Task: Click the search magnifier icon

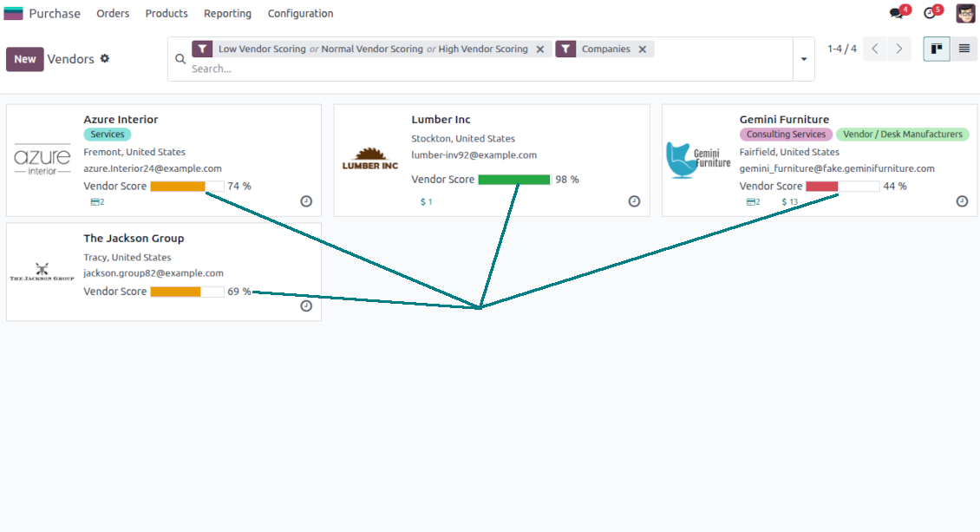Action: (x=180, y=59)
